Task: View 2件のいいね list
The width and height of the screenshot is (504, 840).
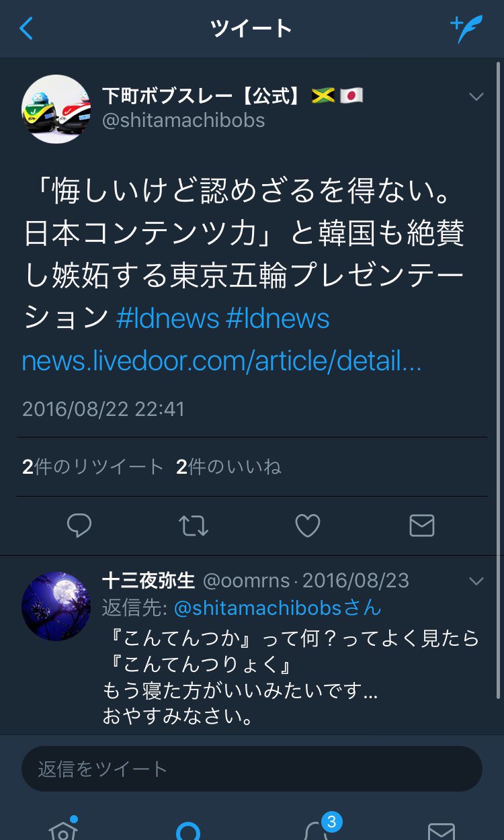Action: coord(228,467)
